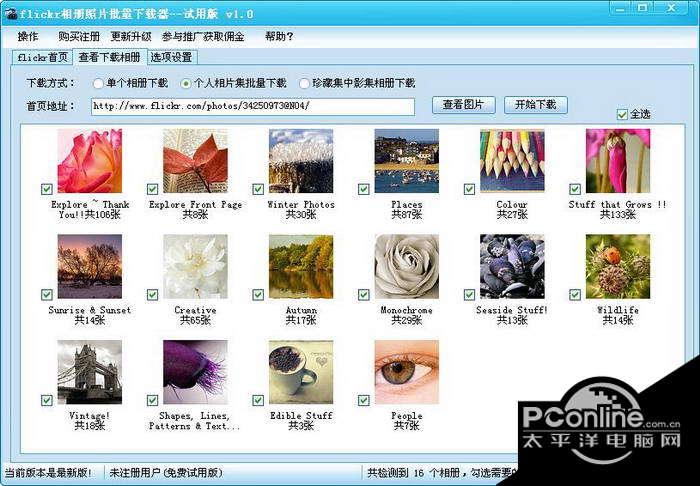700x486 pixels.
Task: Click the Autumn album thumbnail
Action: [301, 266]
